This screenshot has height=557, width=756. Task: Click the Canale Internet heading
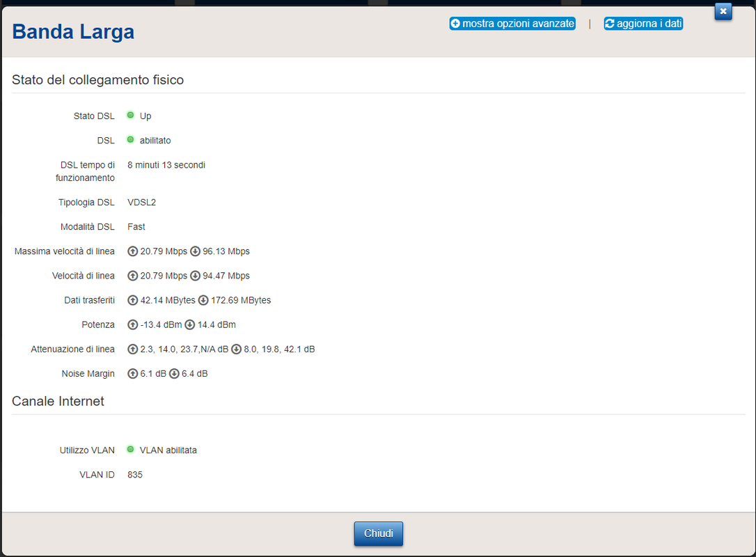[x=58, y=401]
